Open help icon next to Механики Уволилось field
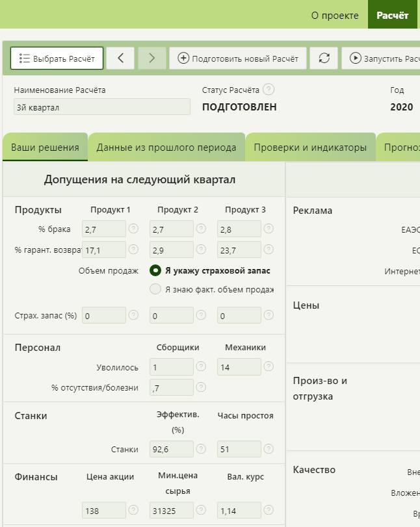The height and width of the screenshot is (527, 420). click(269, 367)
